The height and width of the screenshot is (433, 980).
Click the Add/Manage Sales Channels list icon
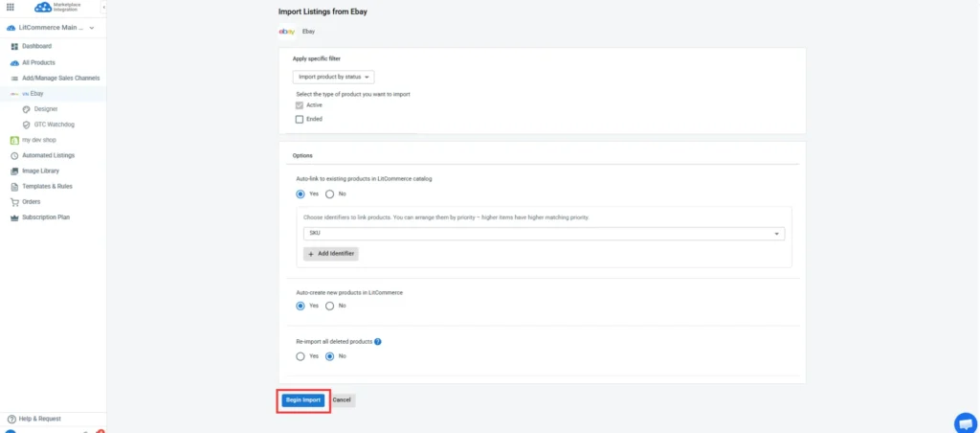pos(15,79)
